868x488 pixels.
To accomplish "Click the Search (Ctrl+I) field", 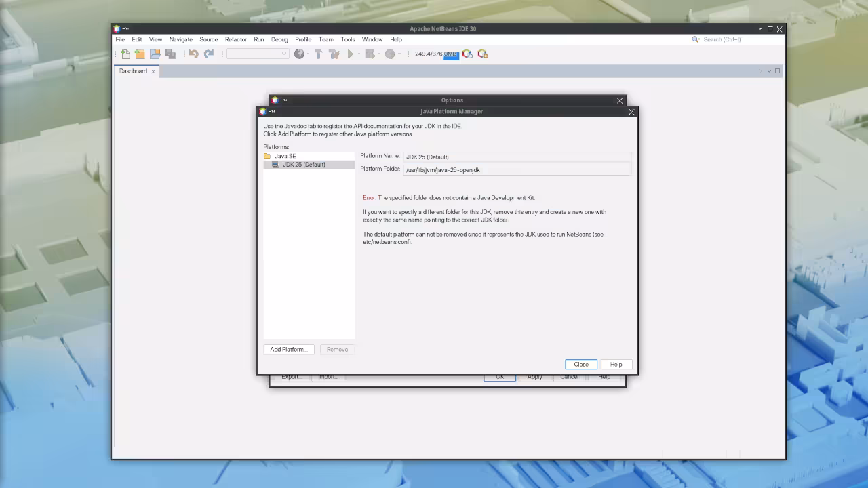I will [741, 39].
